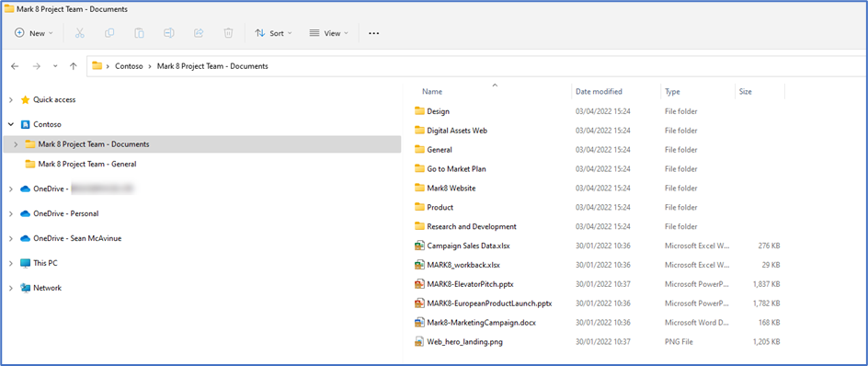The width and height of the screenshot is (868, 366).
Task: Select Contoso in navigation pane
Action: (47, 124)
